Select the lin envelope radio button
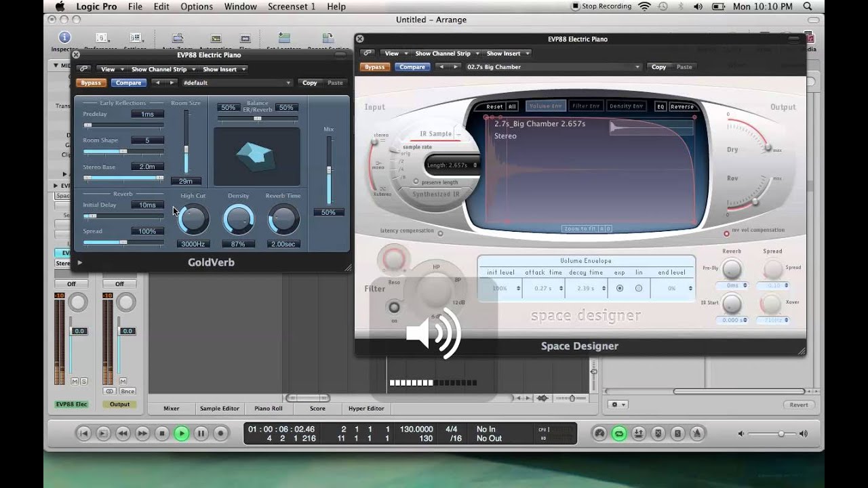Image resolution: width=868 pixels, height=488 pixels. (x=639, y=288)
